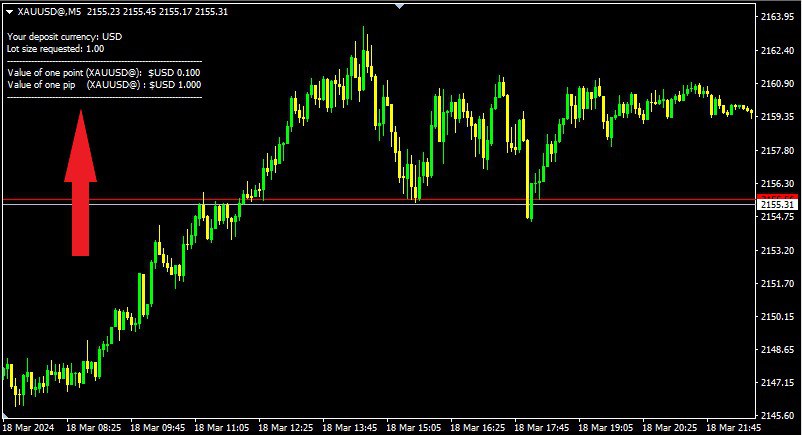Viewport: 802px width, 435px height.
Task: Click price scale value 2159.35
Action: (x=777, y=117)
